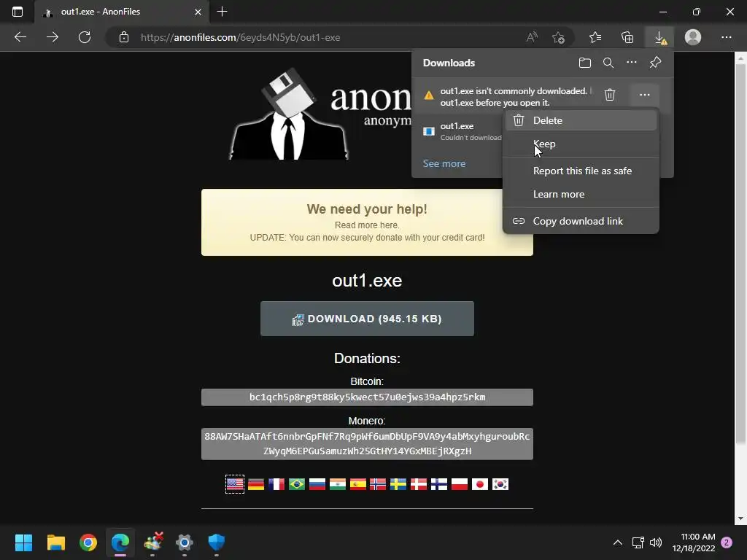Viewport: 747px width, 560px height.
Task: Click the browser Forward arrow
Action: click(x=53, y=37)
